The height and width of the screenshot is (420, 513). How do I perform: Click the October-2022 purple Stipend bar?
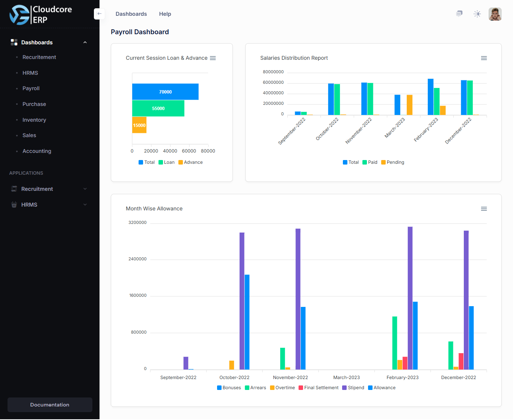(242, 301)
